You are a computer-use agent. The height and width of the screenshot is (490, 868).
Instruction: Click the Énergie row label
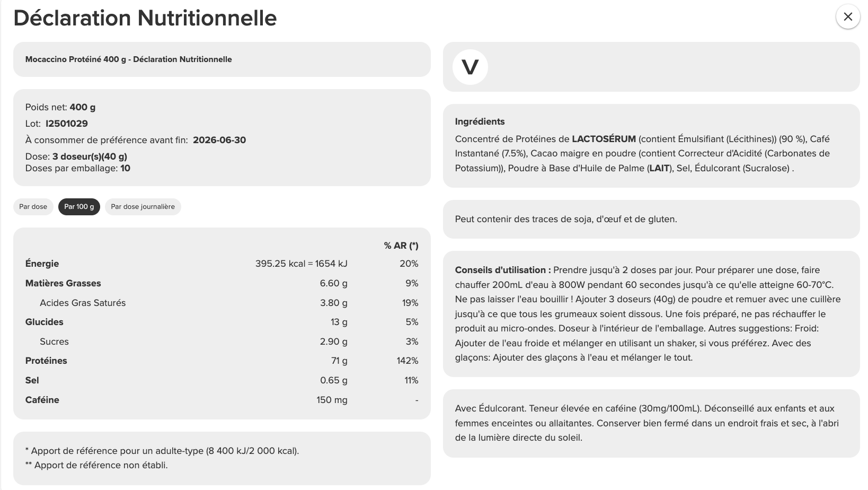tap(42, 264)
